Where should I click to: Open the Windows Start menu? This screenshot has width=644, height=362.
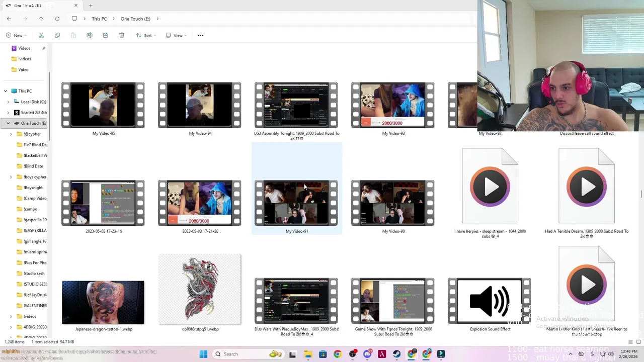click(x=203, y=354)
